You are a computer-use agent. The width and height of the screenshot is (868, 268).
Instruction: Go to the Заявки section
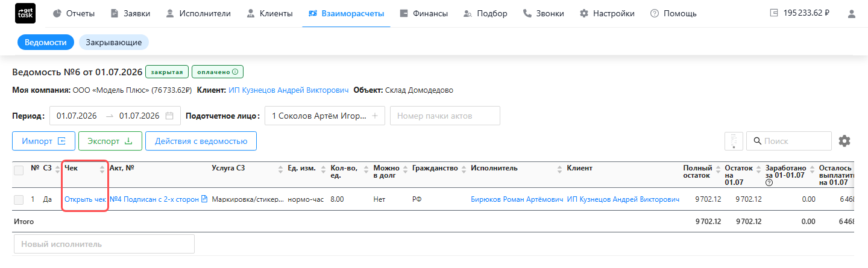click(x=130, y=13)
